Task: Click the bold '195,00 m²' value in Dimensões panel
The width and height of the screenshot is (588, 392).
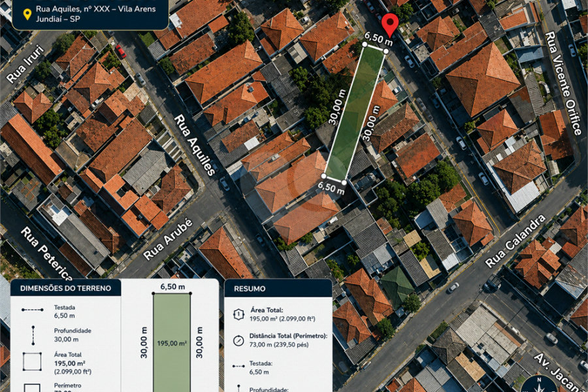Action: pos(69,363)
